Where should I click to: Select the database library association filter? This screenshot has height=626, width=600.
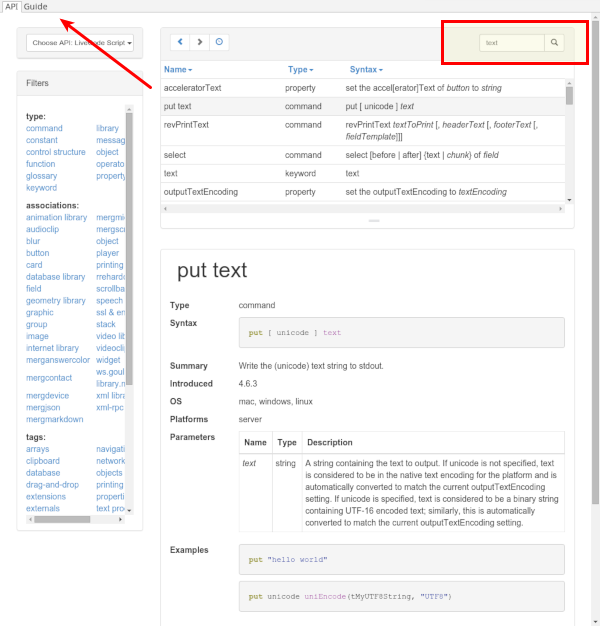pos(55,277)
